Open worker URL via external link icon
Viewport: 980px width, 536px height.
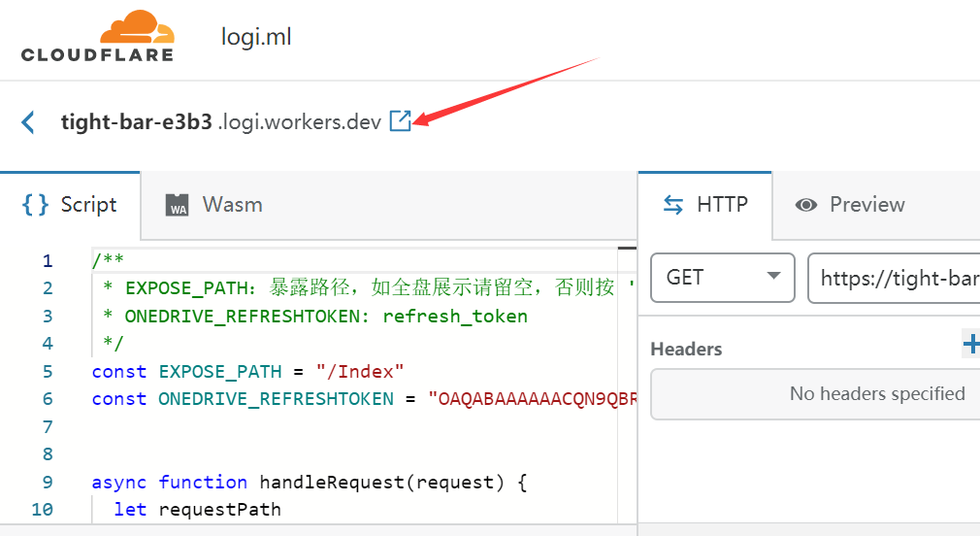point(400,121)
